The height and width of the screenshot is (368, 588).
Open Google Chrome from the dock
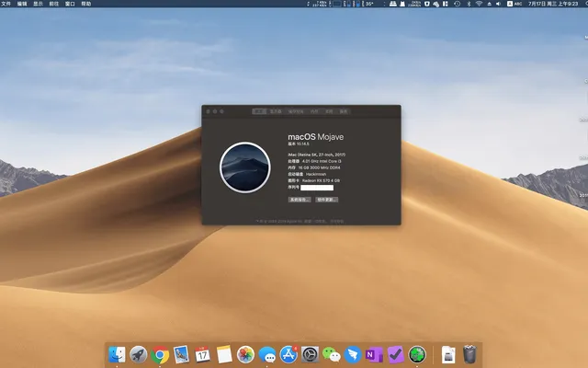point(160,354)
